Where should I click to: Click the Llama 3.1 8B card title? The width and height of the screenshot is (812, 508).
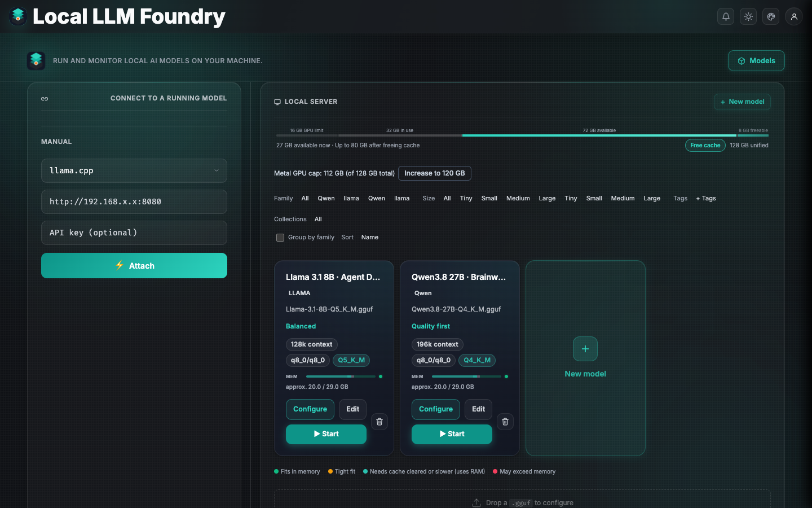[x=333, y=277]
